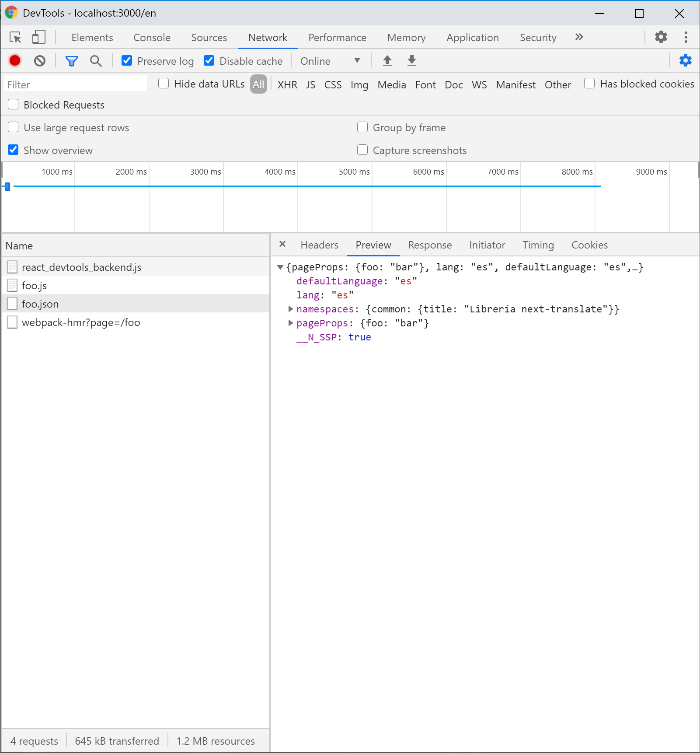Toggle the device toolbar icon
The height and width of the screenshot is (753, 700).
click(x=39, y=37)
